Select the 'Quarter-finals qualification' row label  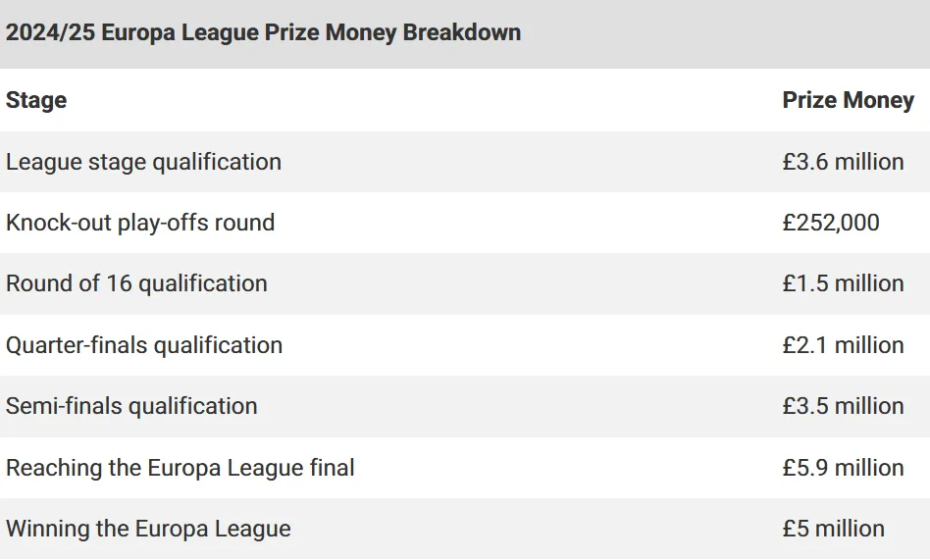[x=144, y=345]
